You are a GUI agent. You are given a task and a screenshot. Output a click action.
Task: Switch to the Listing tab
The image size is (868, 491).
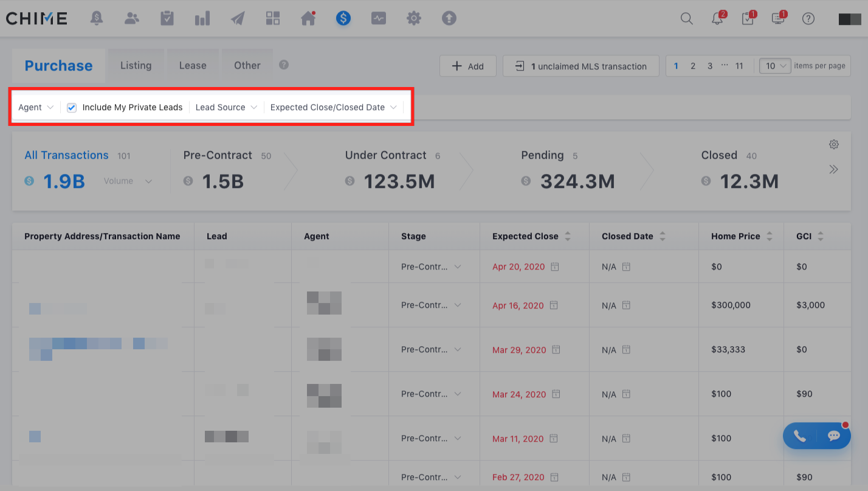(136, 65)
